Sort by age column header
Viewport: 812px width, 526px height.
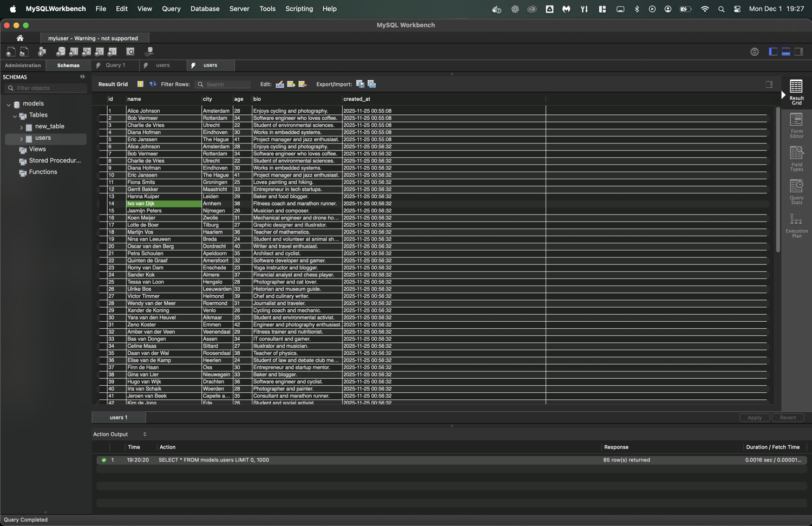(242, 99)
